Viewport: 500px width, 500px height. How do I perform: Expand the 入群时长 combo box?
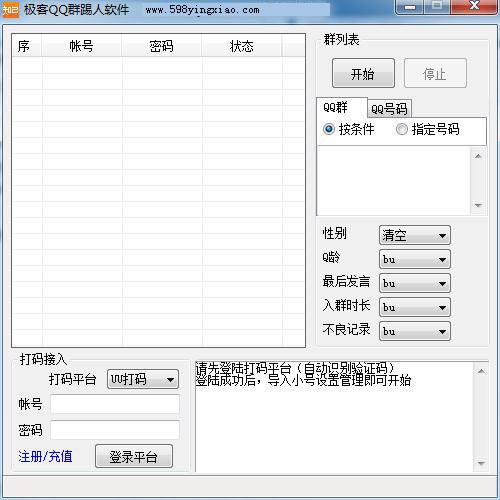pyautogui.click(x=415, y=307)
